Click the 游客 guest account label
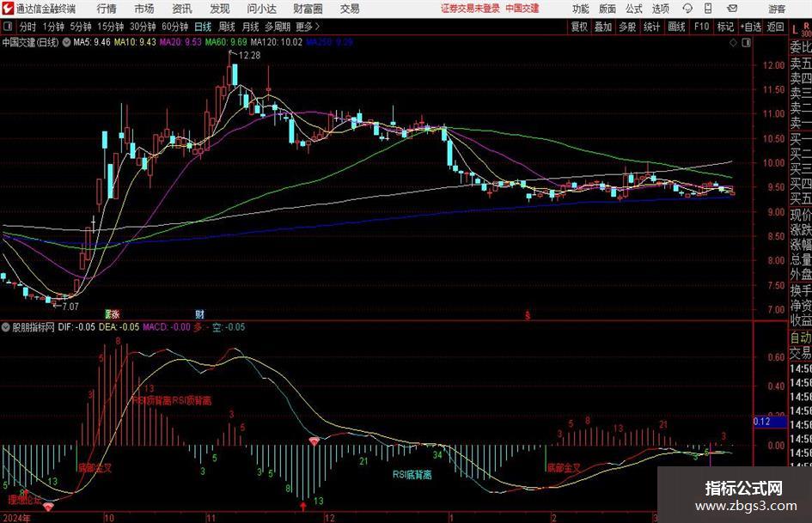812x523 pixels. (776, 9)
